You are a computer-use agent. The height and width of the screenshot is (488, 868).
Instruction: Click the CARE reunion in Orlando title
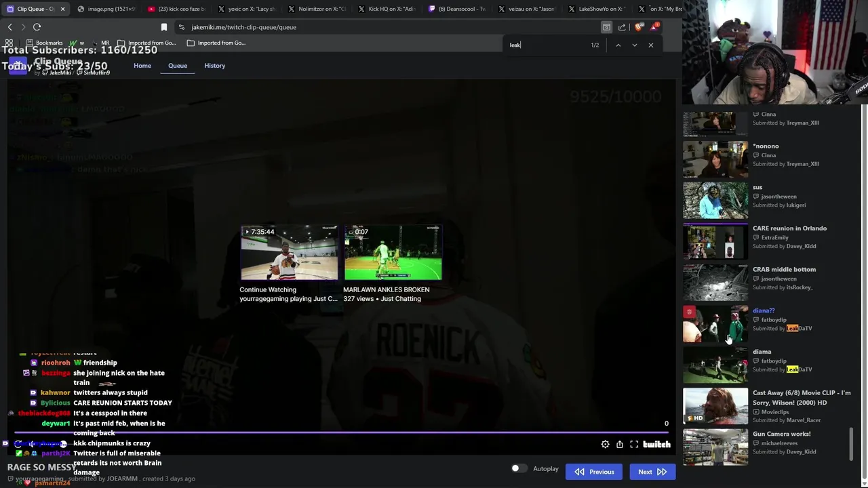coord(789,228)
